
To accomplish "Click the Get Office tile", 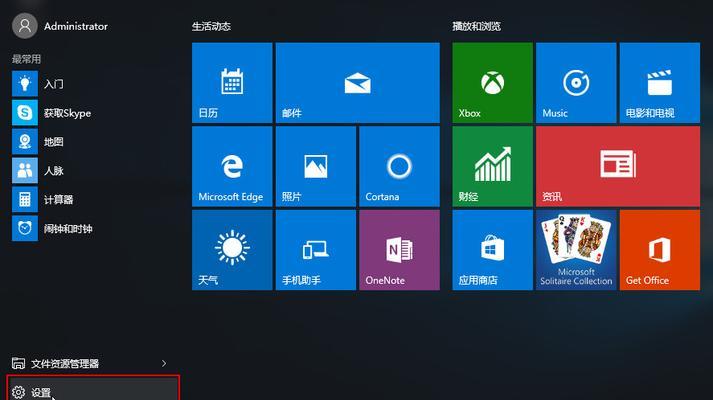I will [660, 250].
